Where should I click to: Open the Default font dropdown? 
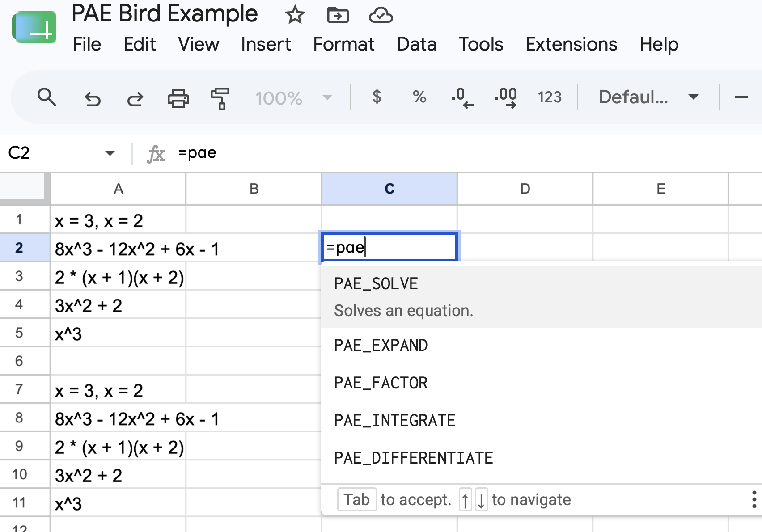[x=648, y=97]
